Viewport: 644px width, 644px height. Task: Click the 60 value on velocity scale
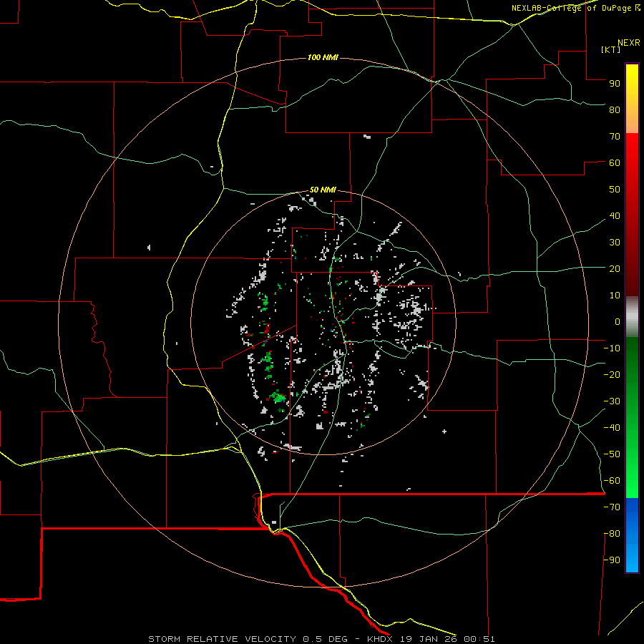click(x=615, y=163)
